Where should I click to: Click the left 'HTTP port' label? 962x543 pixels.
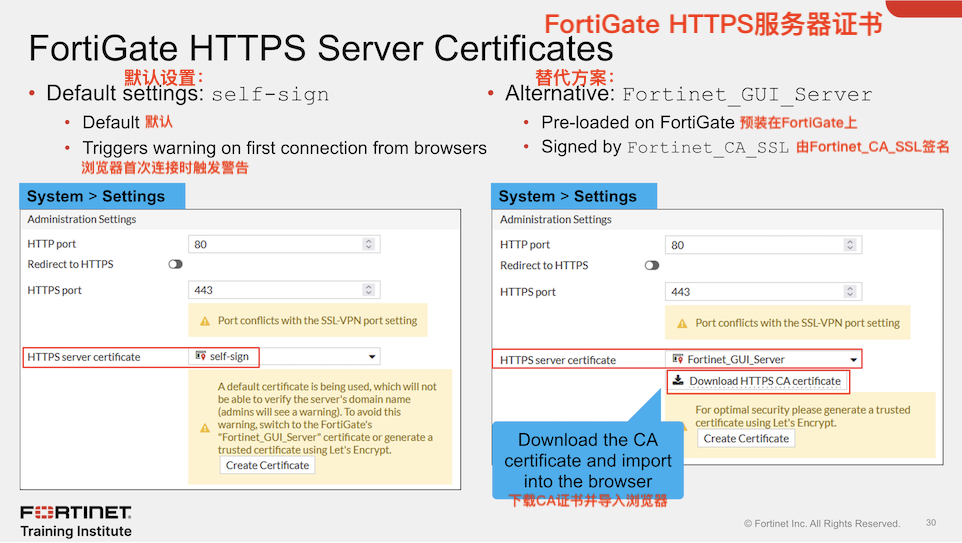tap(52, 244)
